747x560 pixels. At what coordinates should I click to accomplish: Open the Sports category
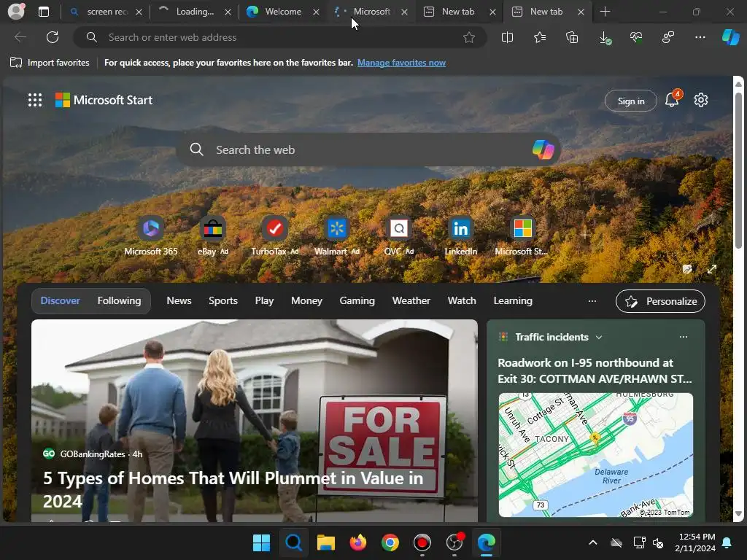tap(223, 300)
